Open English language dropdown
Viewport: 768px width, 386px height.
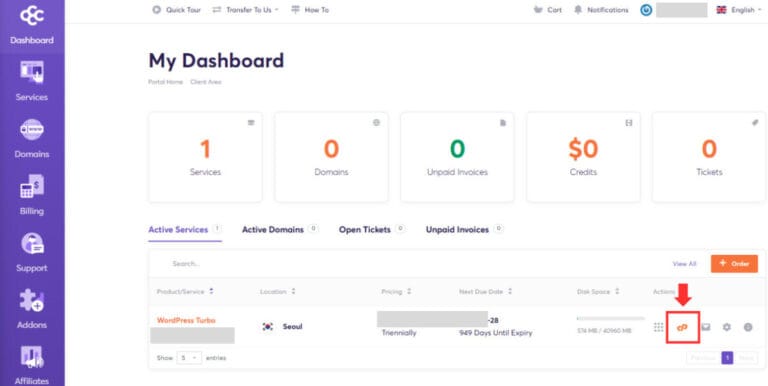pyautogui.click(x=738, y=10)
